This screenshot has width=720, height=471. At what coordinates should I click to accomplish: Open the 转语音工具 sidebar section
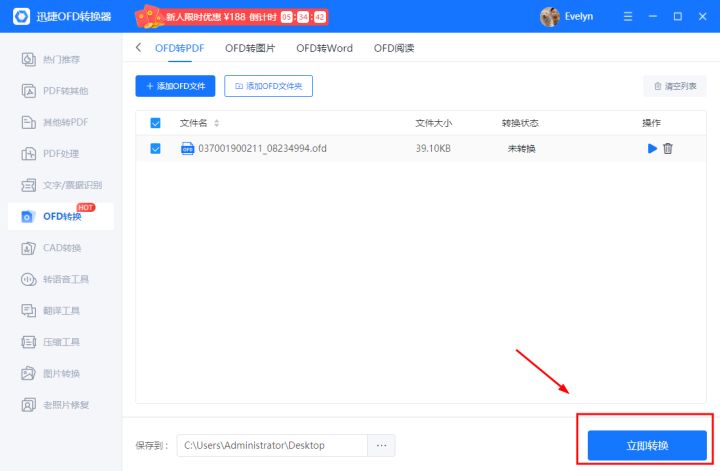(x=55, y=279)
